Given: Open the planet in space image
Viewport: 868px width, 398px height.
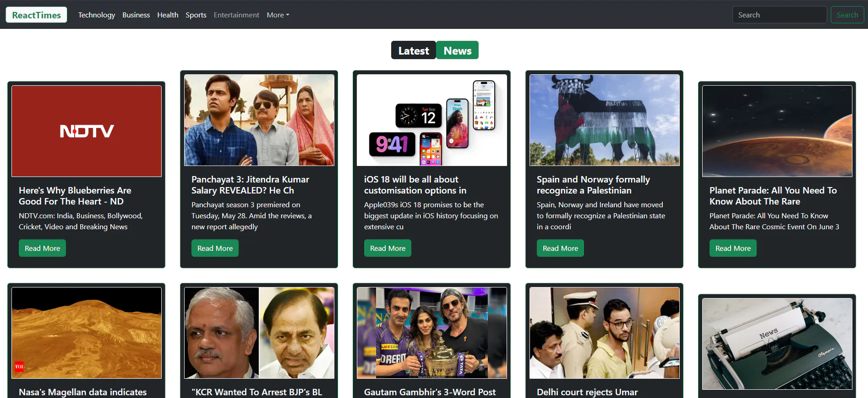Looking at the screenshot, I should (777, 131).
